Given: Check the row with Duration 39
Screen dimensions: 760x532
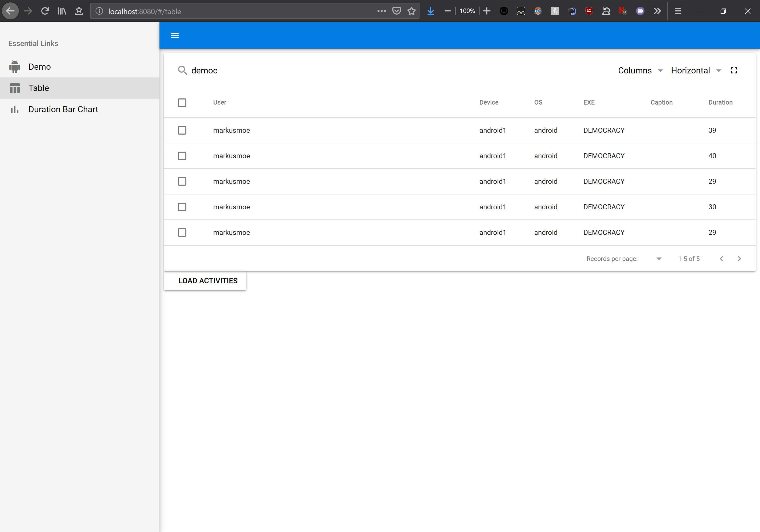Looking at the screenshot, I should click(182, 130).
